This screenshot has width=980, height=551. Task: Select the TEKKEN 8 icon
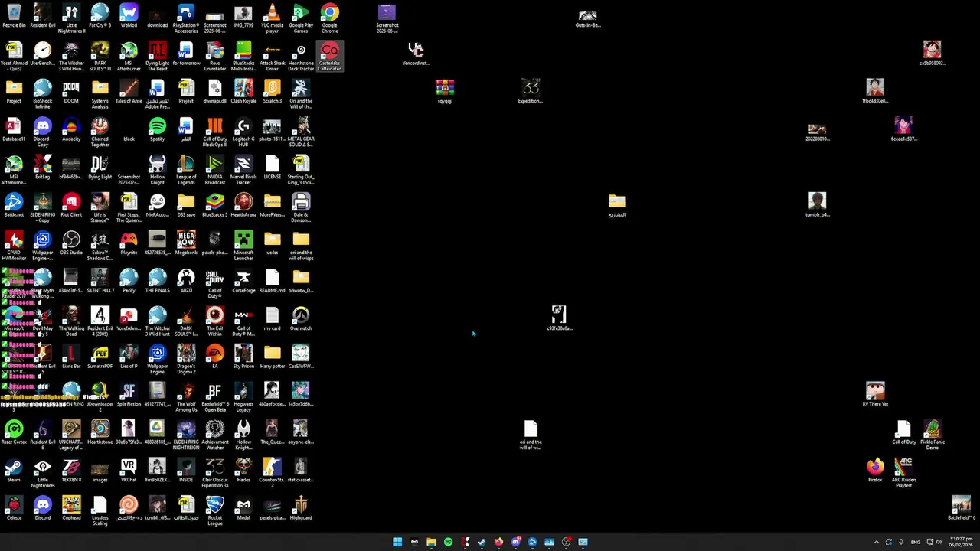(x=71, y=469)
